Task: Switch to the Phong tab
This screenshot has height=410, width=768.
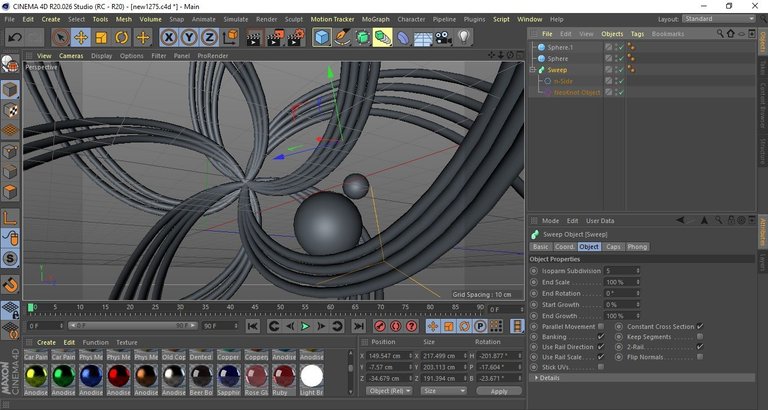Action: pyautogui.click(x=637, y=247)
